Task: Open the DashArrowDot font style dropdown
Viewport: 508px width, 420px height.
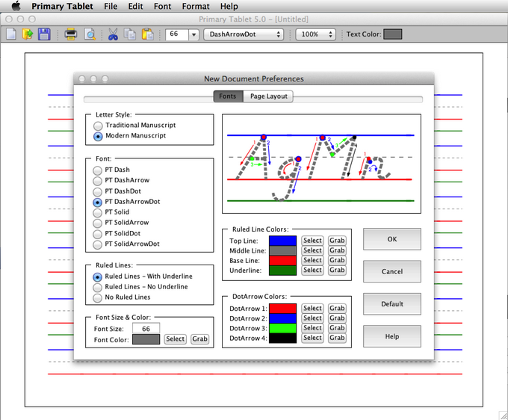Action: coord(245,34)
